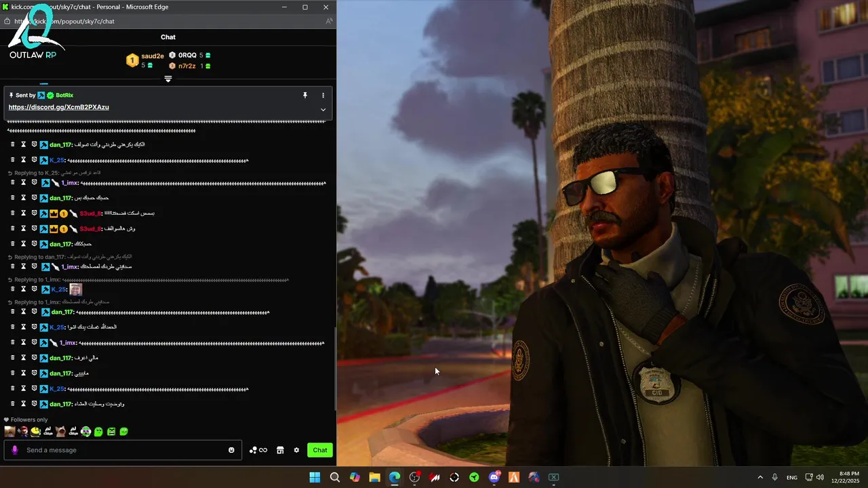Show hidden system tray icons chevron
Image resolution: width=868 pixels, height=488 pixels.
[760, 477]
